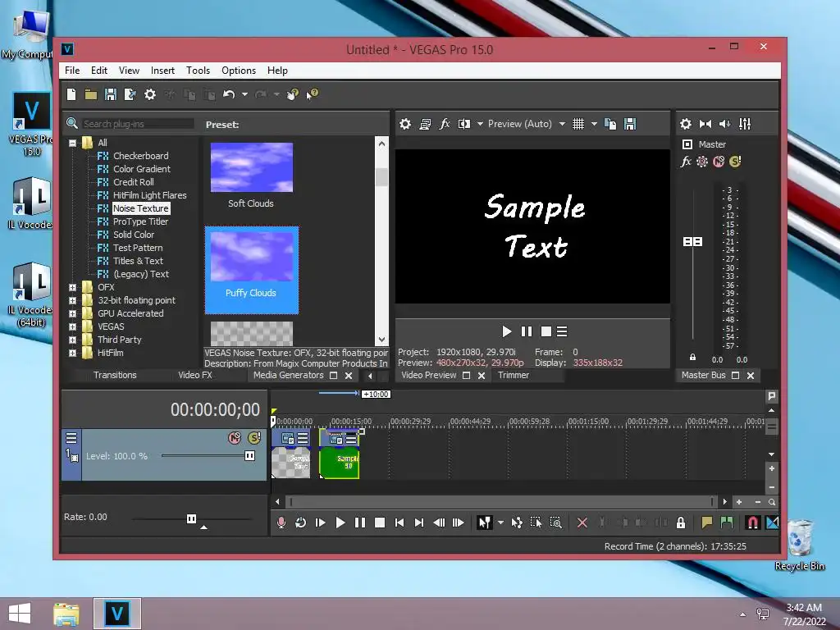Select ProType Titler generator
The width and height of the screenshot is (840, 630).
tap(140, 221)
